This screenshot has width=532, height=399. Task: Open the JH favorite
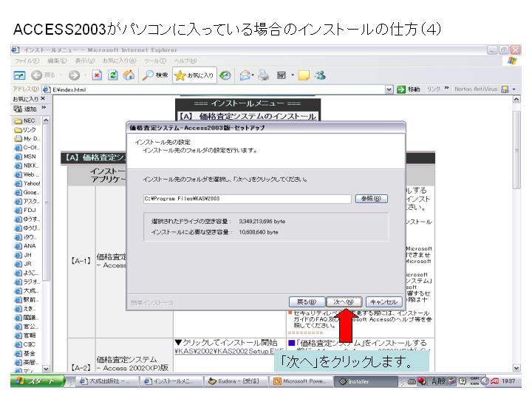[23, 255]
